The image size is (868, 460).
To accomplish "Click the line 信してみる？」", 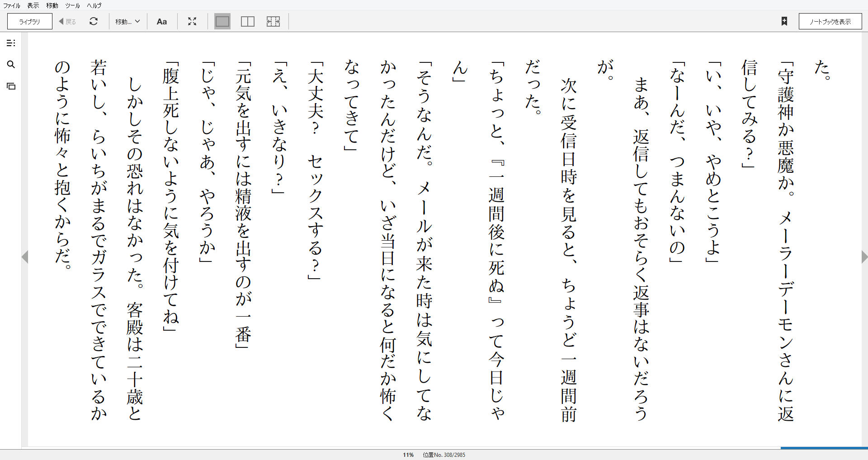I will click(x=750, y=114).
